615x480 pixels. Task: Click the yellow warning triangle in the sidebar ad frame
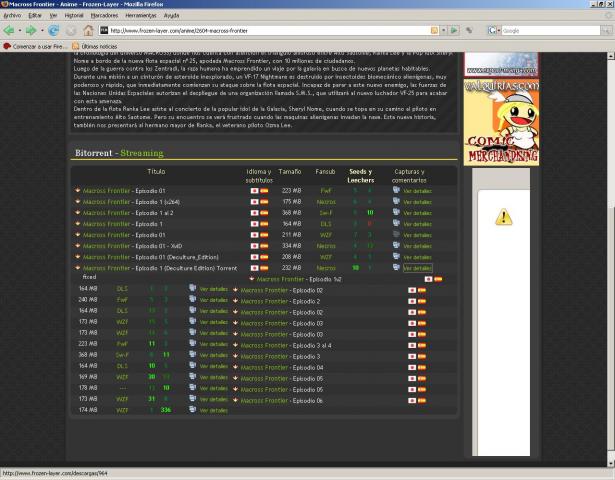(x=504, y=217)
